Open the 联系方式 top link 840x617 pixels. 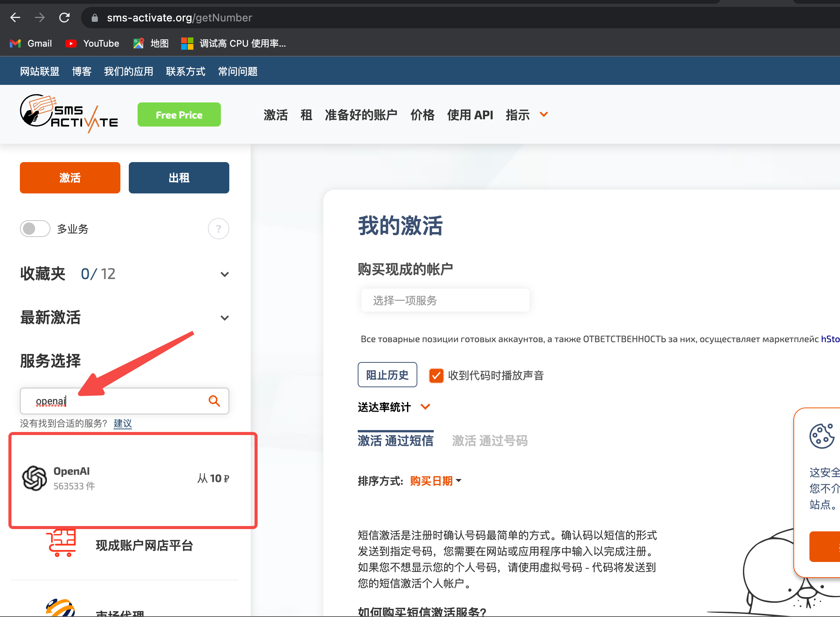(x=186, y=71)
